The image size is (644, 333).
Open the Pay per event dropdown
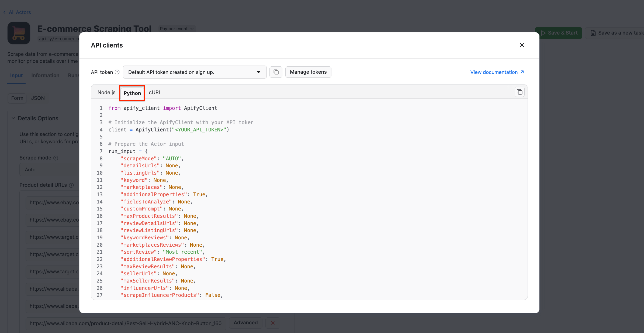pyautogui.click(x=177, y=29)
